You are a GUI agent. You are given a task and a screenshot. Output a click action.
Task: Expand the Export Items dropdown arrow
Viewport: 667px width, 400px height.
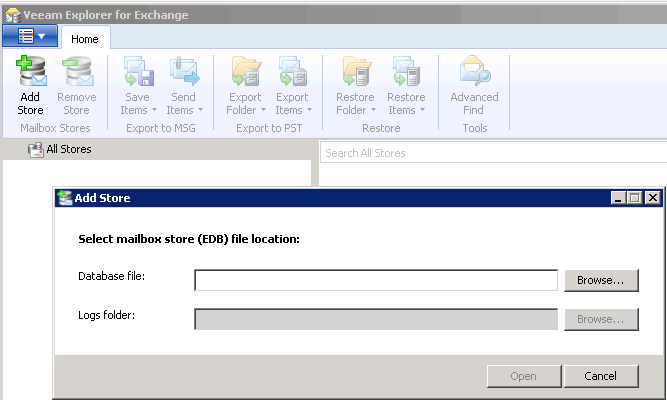pos(309,110)
